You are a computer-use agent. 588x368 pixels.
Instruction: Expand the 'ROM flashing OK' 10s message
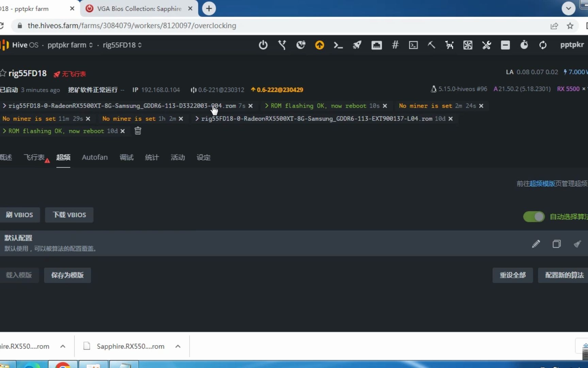pyautogui.click(x=267, y=106)
